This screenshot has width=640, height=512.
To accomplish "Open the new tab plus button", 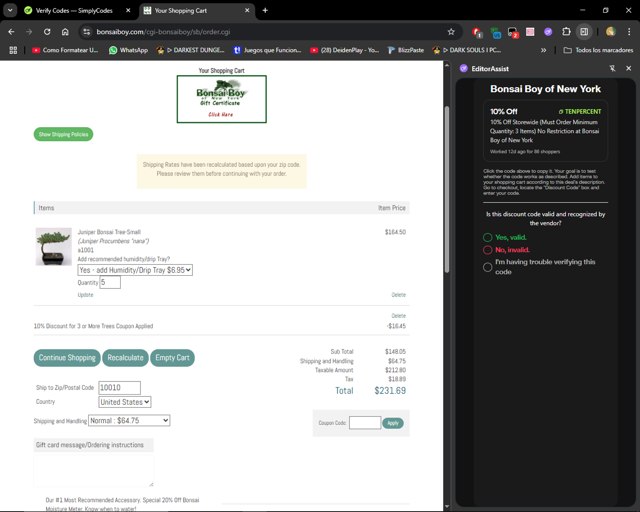I will [265, 10].
